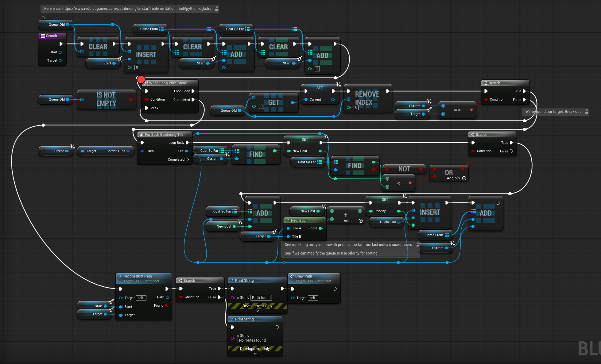Click the M icon on For Each Bordering Tile
The image size is (601, 364).
pos(142,134)
